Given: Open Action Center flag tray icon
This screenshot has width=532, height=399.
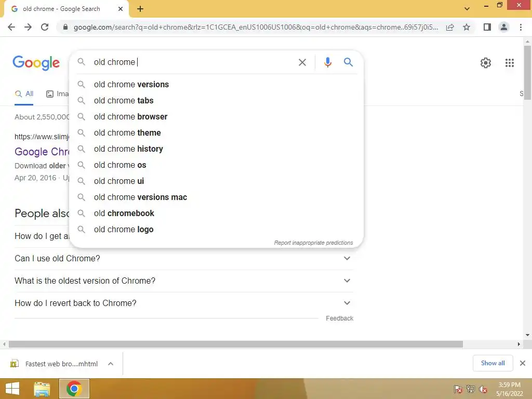Looking at the screenshot, I should click(x=458, y=389).
